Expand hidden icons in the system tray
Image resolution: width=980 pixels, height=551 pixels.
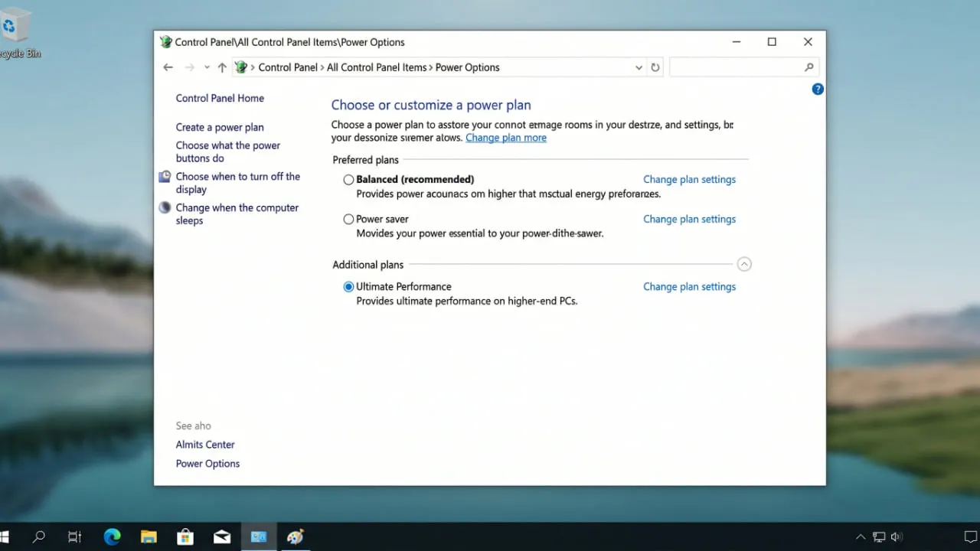[861, 536]
